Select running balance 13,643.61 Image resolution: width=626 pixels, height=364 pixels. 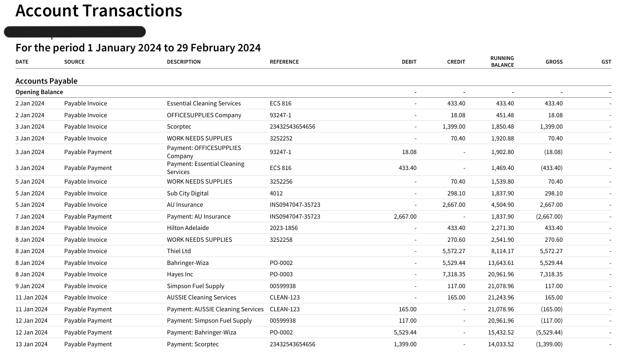click(x=501, y=263)
